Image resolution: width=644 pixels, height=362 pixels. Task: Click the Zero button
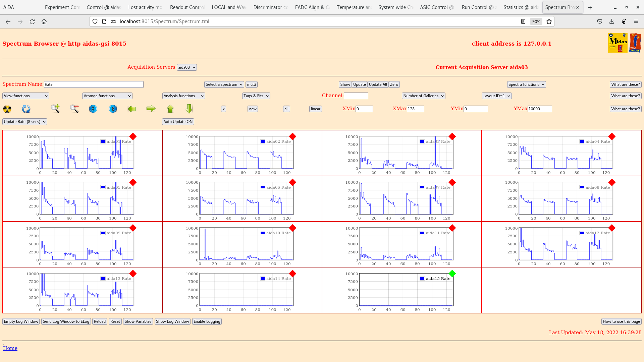pyautogui.click(x=394, y=84)
